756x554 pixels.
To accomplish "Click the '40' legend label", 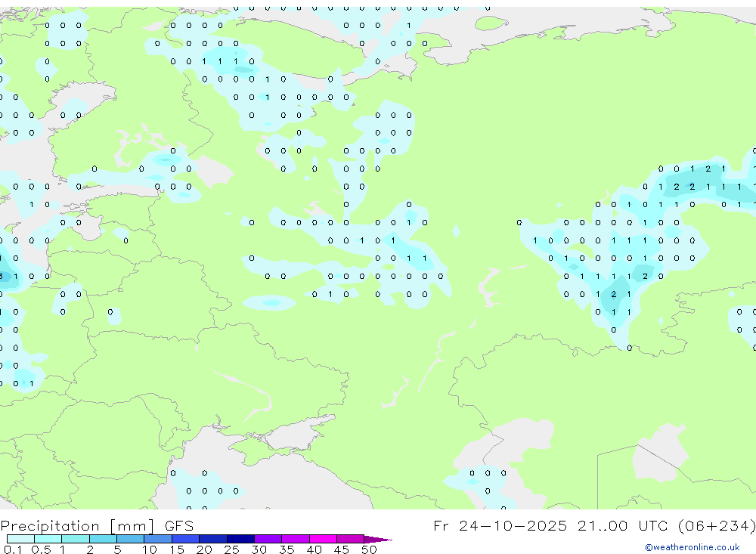I will tap(314, 549).
